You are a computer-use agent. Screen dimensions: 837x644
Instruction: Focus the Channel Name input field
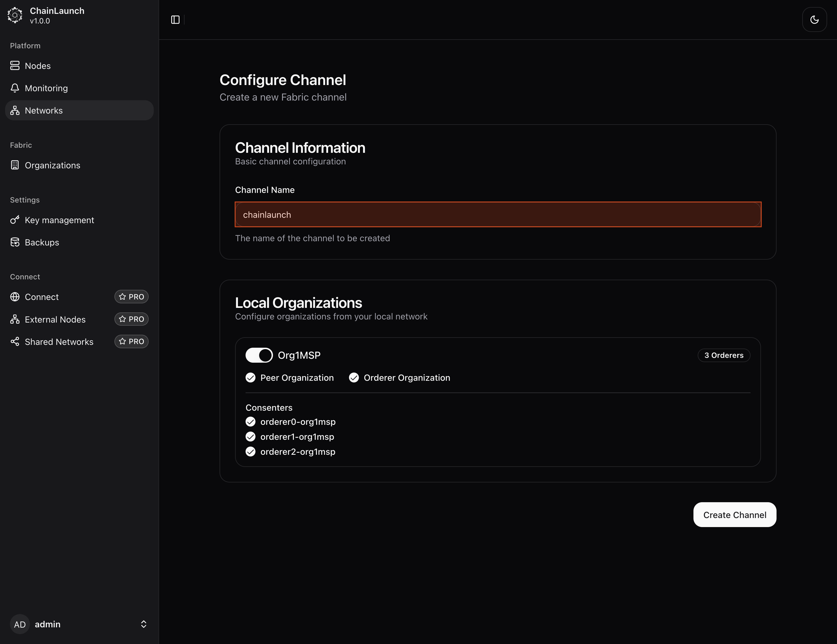(497, 215)
